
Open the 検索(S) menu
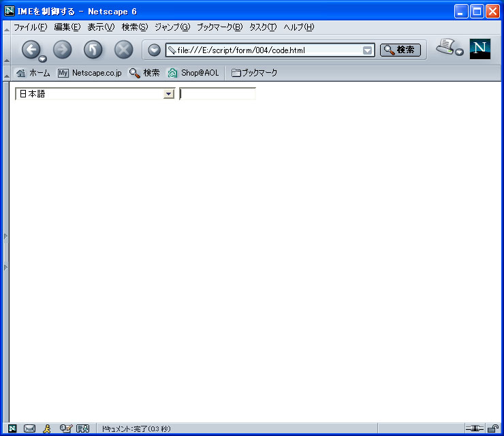[x=135, y=27]
